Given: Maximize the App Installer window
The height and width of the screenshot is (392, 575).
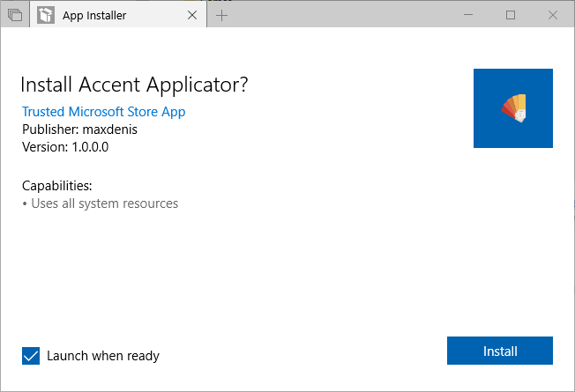Looking at the screenshot, I should tap(511, 15).
